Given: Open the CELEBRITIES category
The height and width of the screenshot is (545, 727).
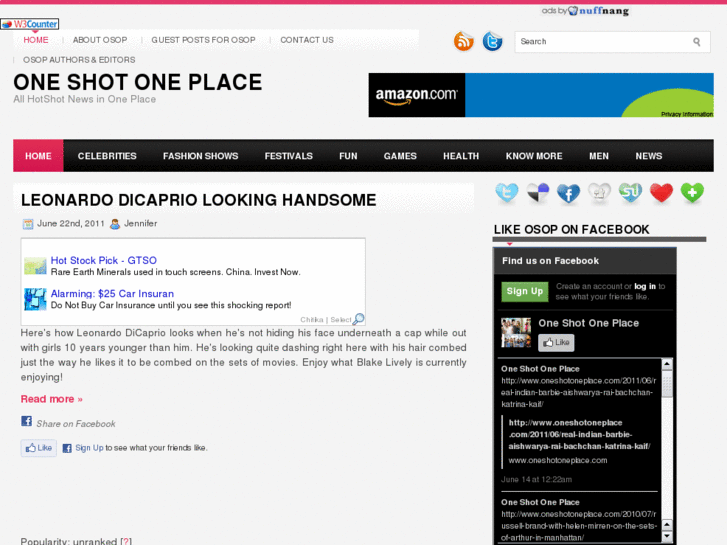Looking at the screenshot, I should (x=107, y=156).
